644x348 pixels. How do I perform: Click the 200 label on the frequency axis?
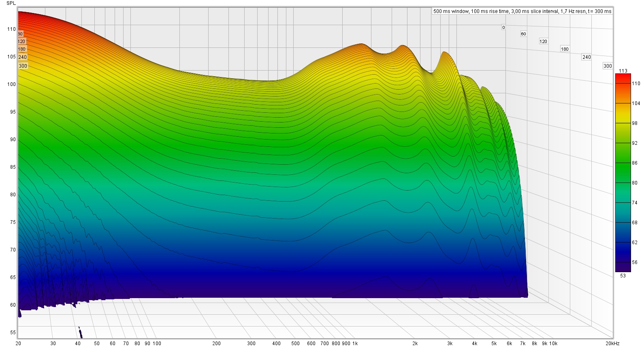(216, 344)
